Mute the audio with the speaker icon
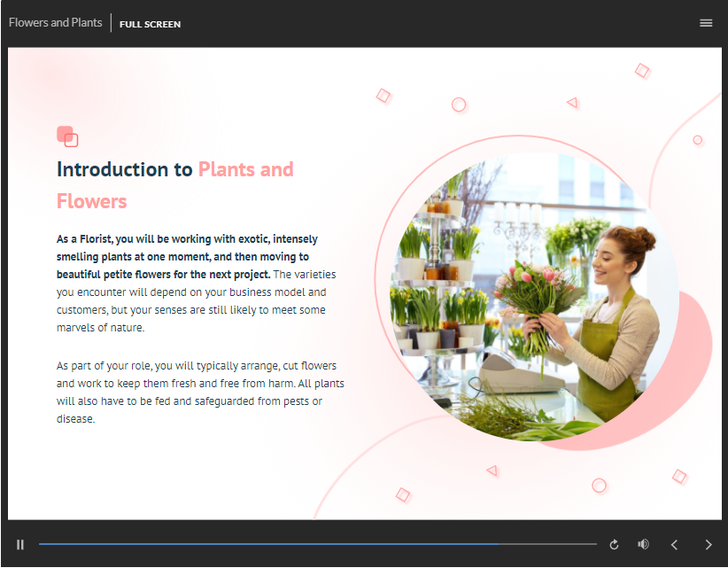 tap(644, 544)
